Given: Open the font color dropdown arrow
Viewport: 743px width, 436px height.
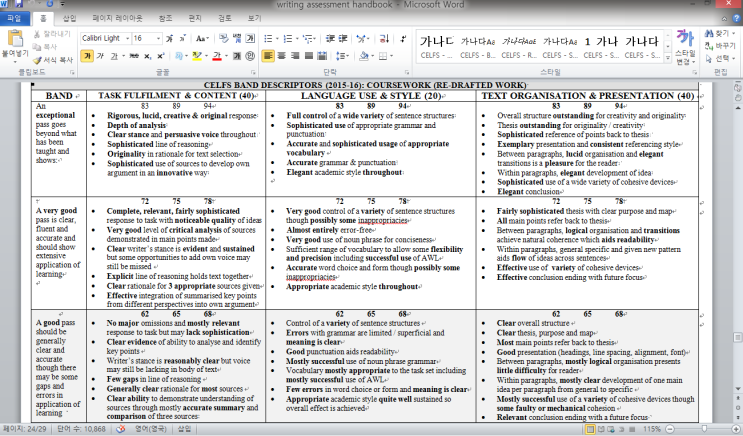Looking at the screenshot, I should point(226,56).
